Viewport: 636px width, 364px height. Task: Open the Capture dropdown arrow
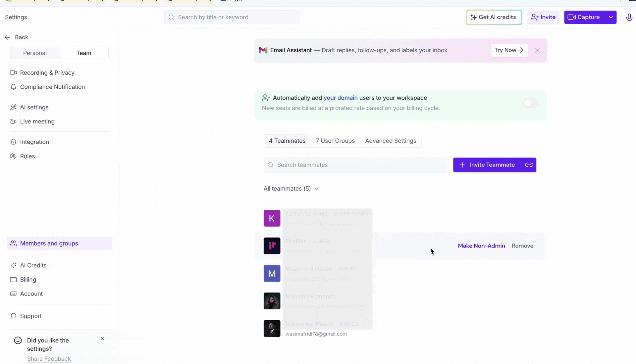(611, 17)
